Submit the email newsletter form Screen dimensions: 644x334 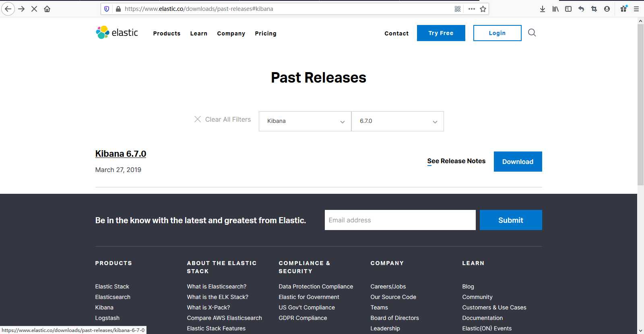[511, 220]
